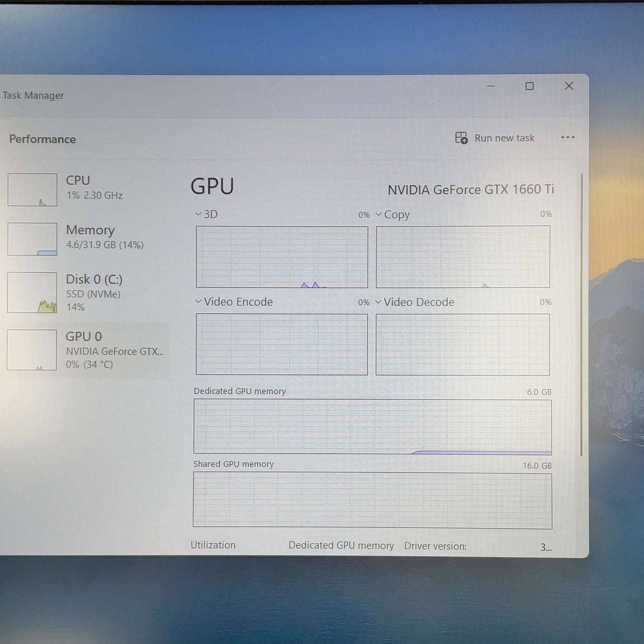Screen dimensions: 644x644
Task: Open the 3D graph engine dropdown
Action: (x=199, y=214)
